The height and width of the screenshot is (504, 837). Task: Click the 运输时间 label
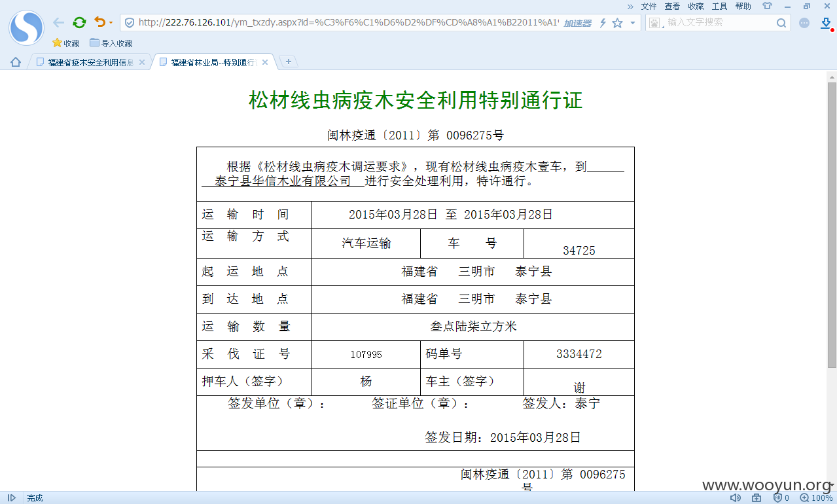point(245,214)
